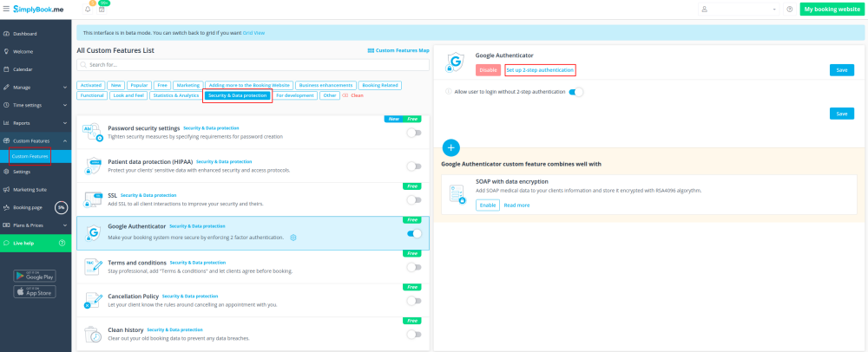Open Calendar from the sidebar
The height and width of the screenshot is (352, 868).
pos(23,69)
